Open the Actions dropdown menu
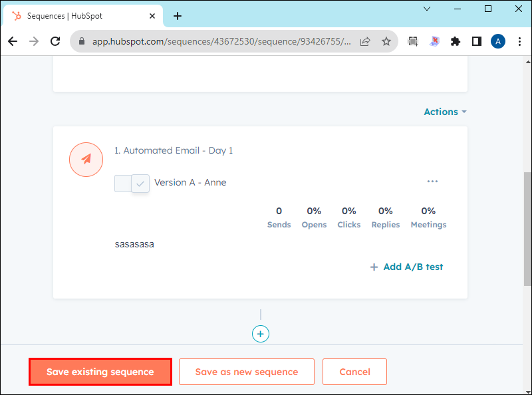 (x=444, y=112)
